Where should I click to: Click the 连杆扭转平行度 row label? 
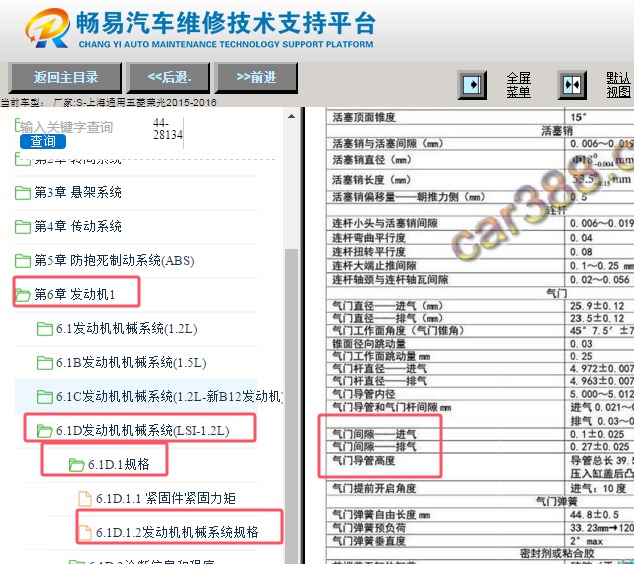[x=369, y=251]
